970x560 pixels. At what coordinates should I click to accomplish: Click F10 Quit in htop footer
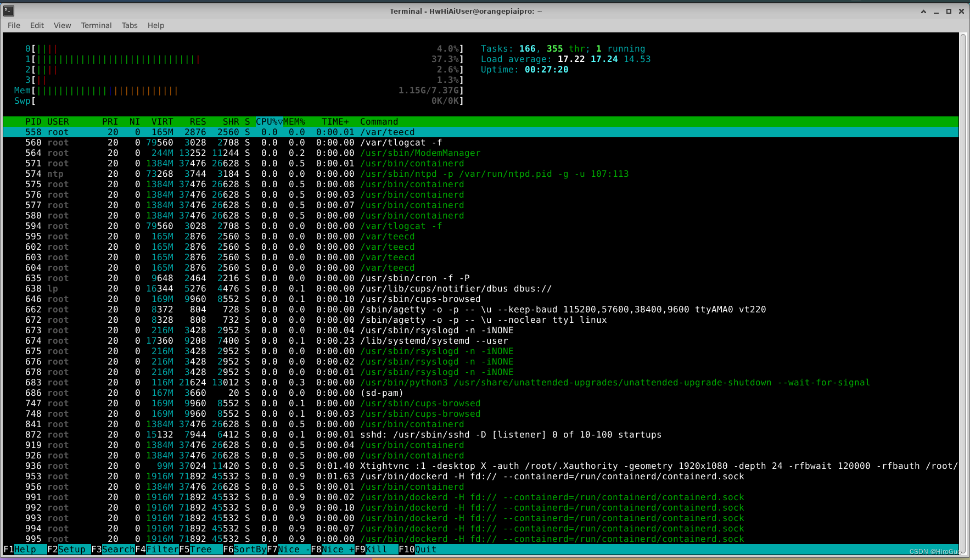click(418, 550)
